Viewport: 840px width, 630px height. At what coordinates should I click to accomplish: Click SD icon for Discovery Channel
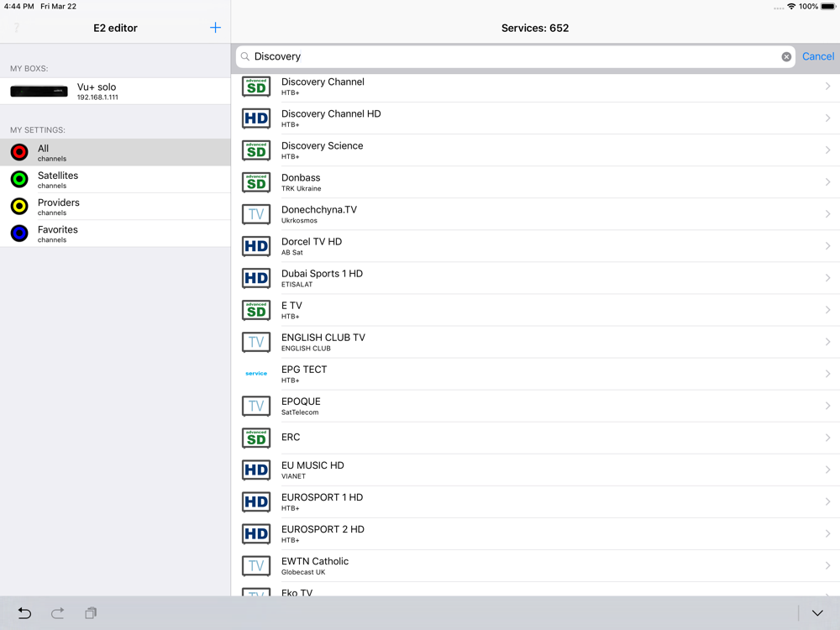pos(256,87)
